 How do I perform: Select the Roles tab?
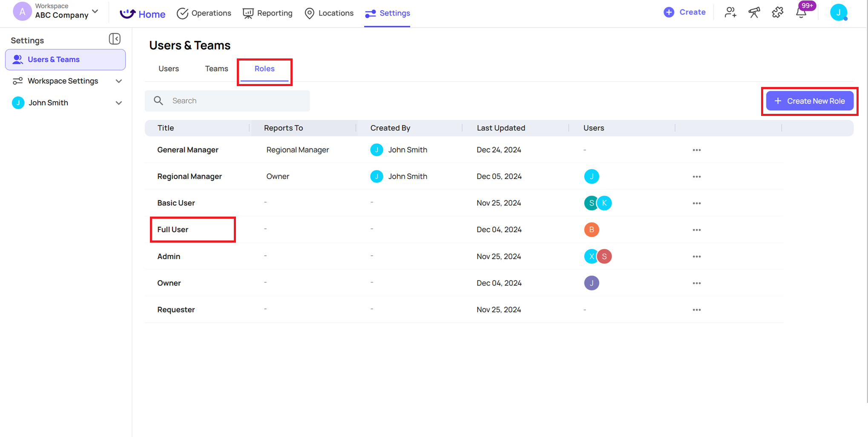click(x=264, y=69)
